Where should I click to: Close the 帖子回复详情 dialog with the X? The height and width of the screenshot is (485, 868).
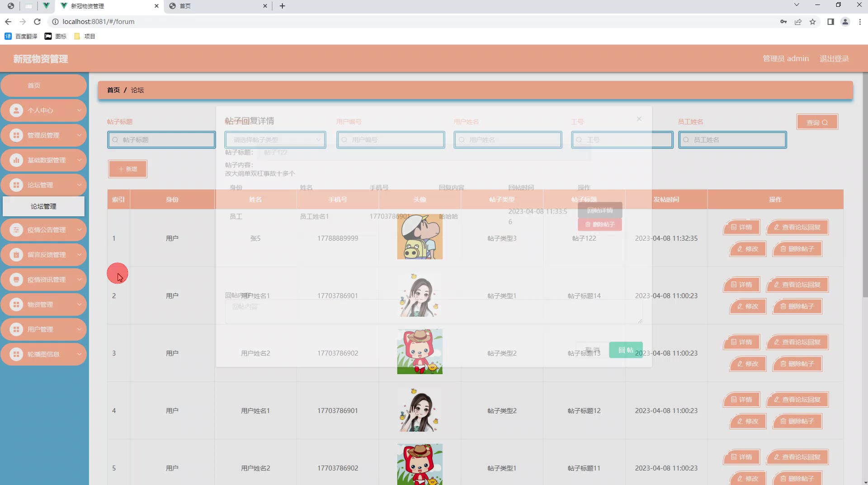point(639,119)
